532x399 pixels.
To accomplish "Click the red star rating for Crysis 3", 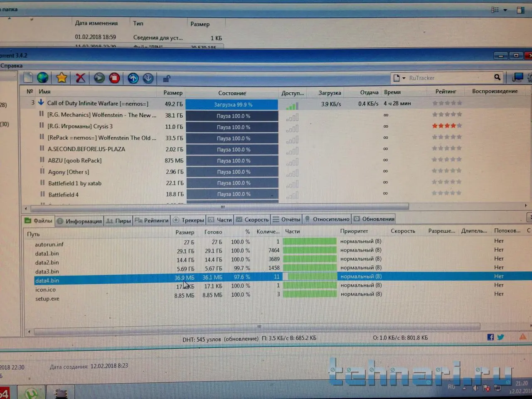I will pyautogui.click(x=447, y=126).
